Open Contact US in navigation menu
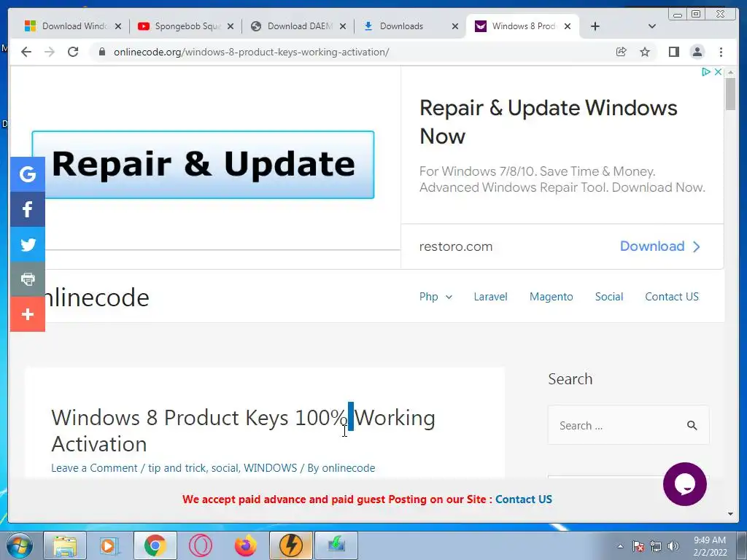 tap(672, 297)
